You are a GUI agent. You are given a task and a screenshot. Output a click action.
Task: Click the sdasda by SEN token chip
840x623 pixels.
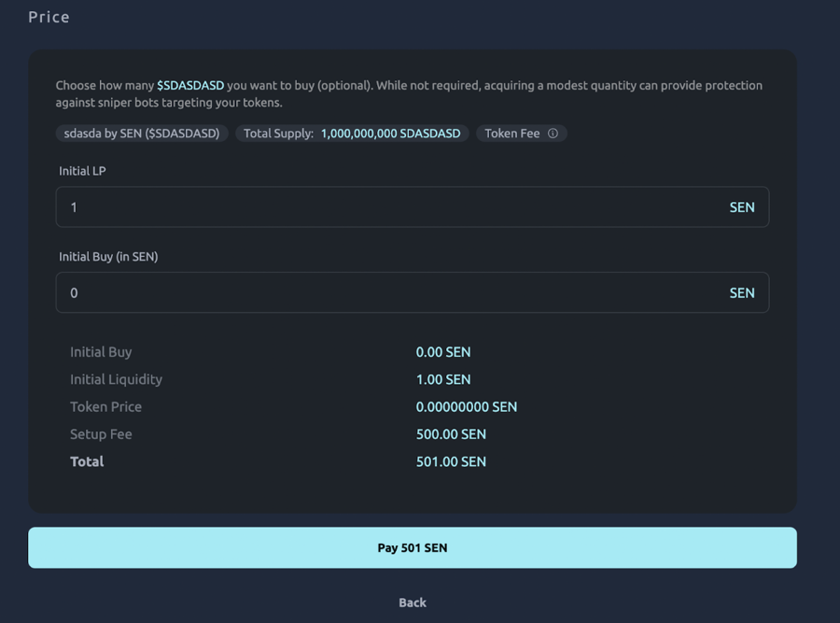(141, 133)
